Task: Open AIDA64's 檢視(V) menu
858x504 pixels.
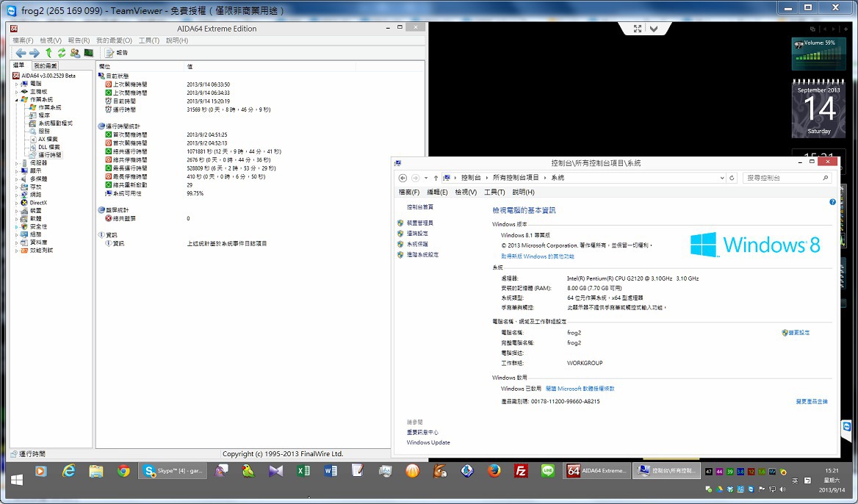Action: [51, 40]
